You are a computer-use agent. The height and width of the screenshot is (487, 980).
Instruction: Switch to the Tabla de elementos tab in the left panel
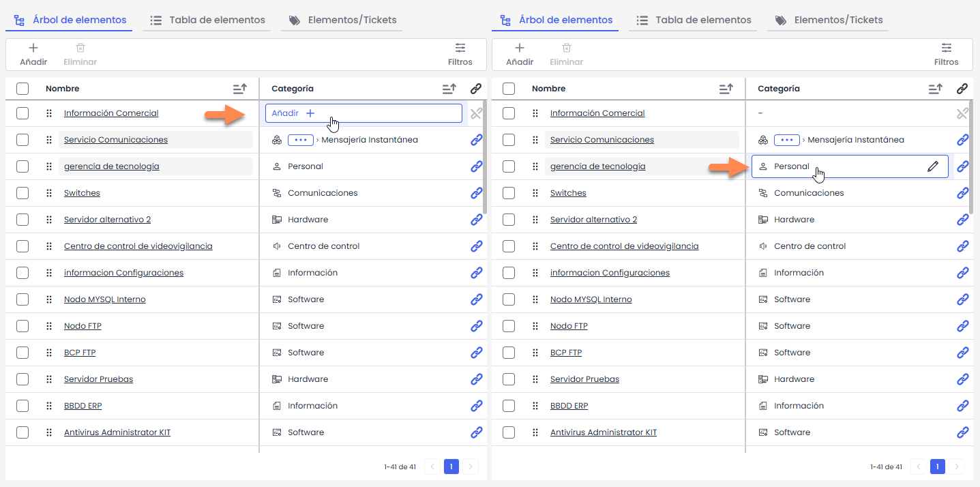208,20
